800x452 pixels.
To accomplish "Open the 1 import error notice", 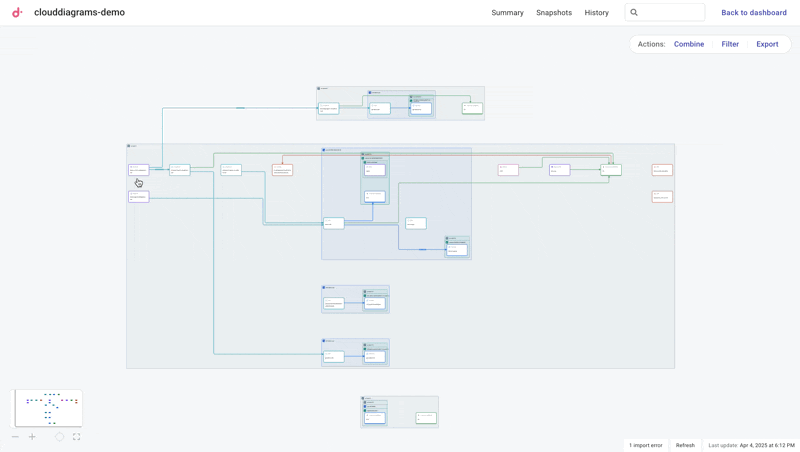I will 646,445.
